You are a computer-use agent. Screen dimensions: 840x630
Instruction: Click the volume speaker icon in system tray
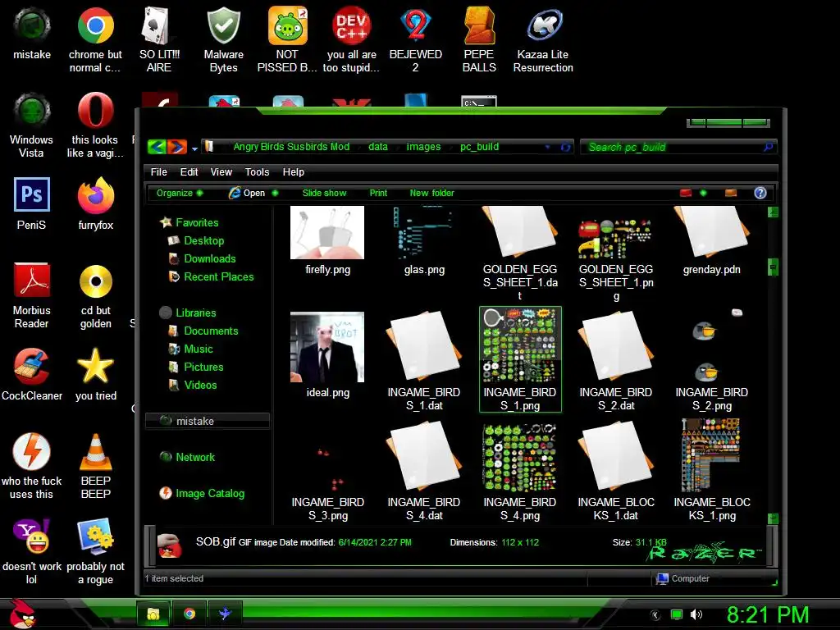[x=696, y=614]
